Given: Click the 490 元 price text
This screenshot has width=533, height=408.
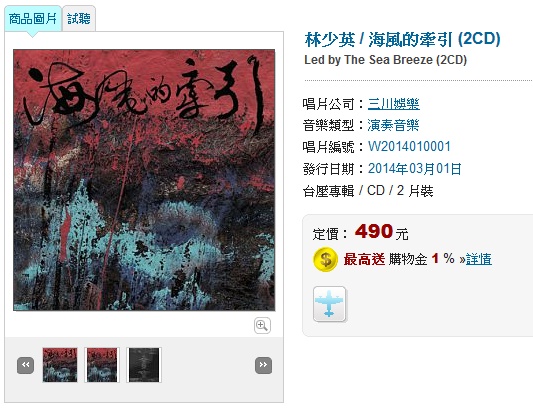Looking at the screenshot, I should pyautogui.click(x=381, y=232).
